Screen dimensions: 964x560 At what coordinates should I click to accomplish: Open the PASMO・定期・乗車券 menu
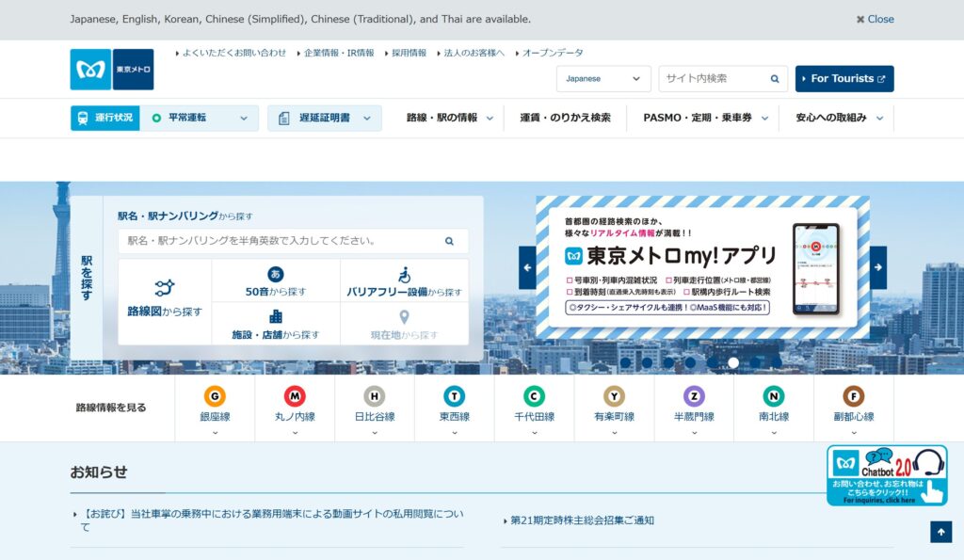point(705,119)
